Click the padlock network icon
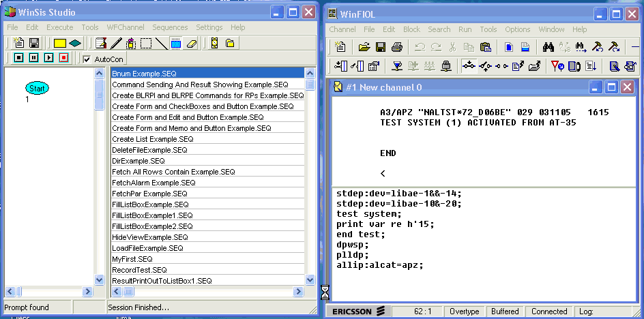 coord(446,65)
